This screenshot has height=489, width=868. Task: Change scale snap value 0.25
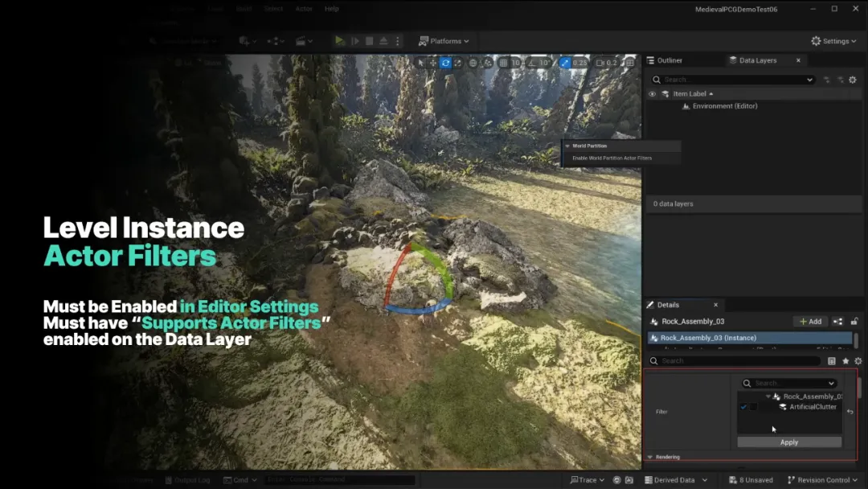pos(579,63)
